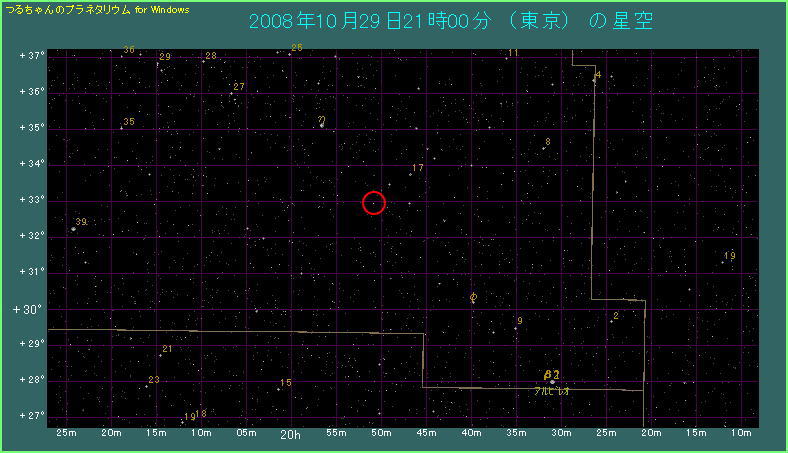Viewport: 788px width, 453px height.
Task: Click the 45m right ascension label
Action: click(x=426, y=434)
